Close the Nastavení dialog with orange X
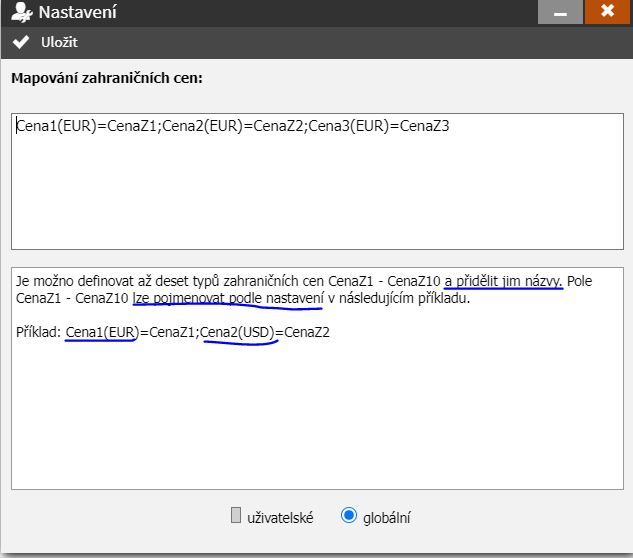This screenshot has width=633, height=558. [607, 12]
